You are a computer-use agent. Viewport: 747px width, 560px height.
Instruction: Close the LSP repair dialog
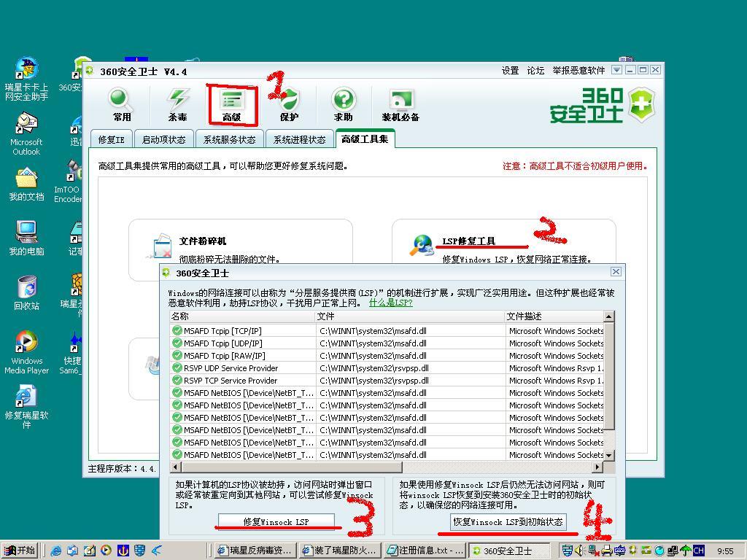pos(616,271)
